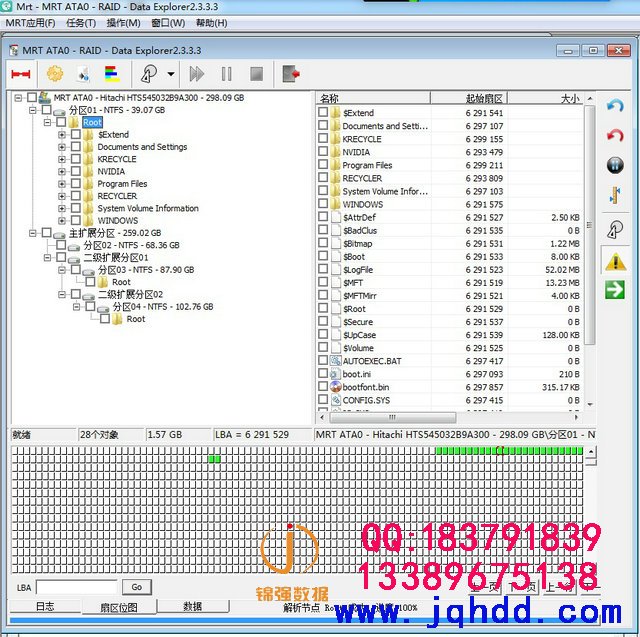Image resolution: width=640 pixels, height=637 pixels.
Task: Tick the checkbox for 分区01 NTFS partition
Action: (x=47, y=110)
